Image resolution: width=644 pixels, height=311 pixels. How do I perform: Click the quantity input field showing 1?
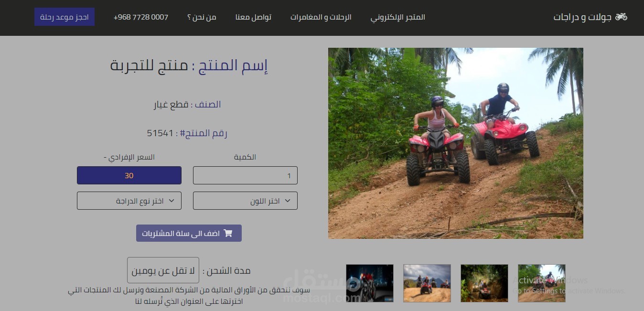coord(245,175)
